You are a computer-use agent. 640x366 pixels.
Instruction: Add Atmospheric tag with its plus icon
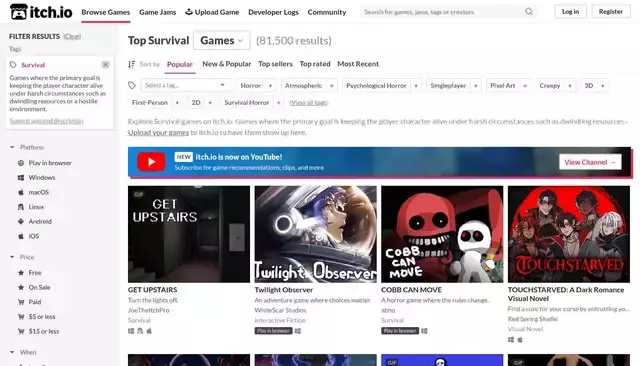(x=332, y=86)
